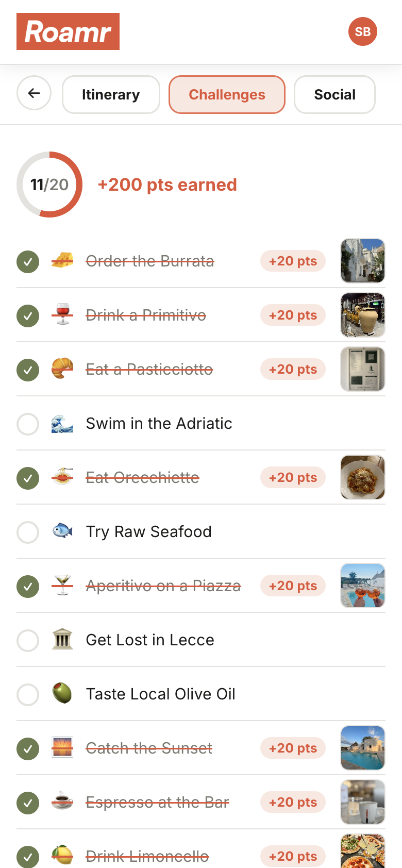
Task: Click the wave icon beside Swim in the Adriatic
Action: tap(62, 424)
